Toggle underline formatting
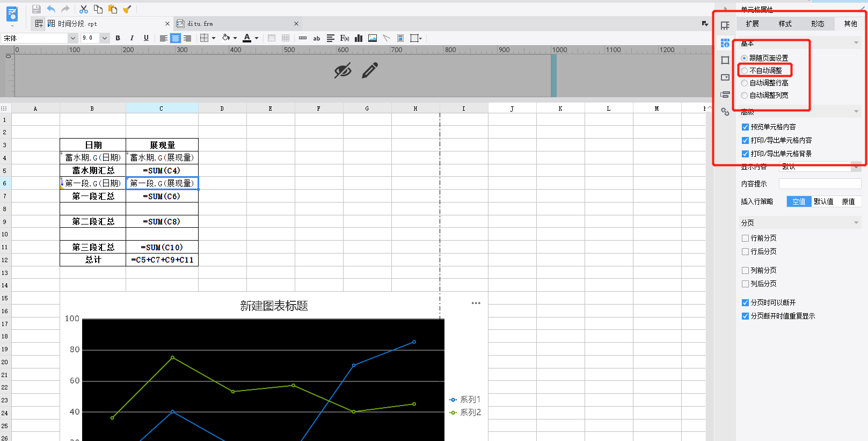This screenshot has height=441, width=868. click(146, 38)
